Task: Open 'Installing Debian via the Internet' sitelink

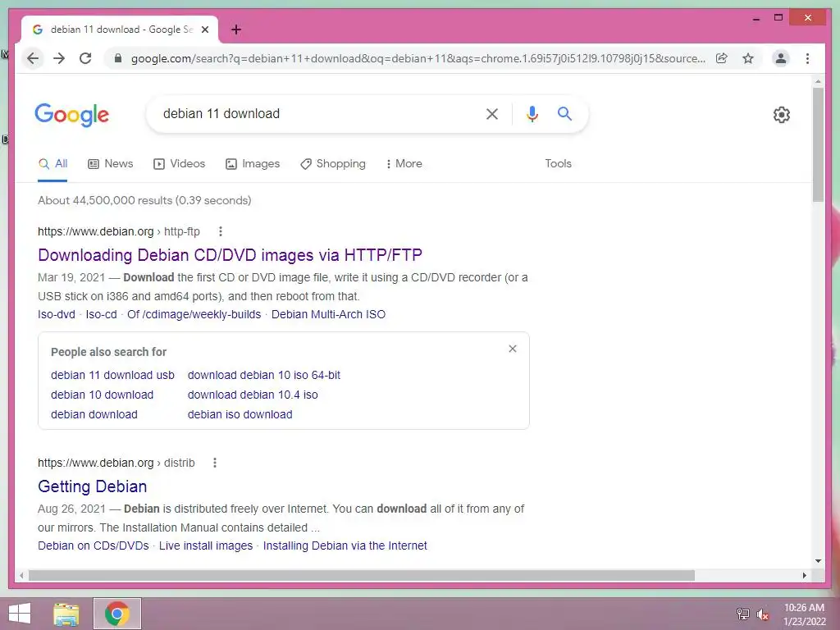Action: tap(345, 546)
